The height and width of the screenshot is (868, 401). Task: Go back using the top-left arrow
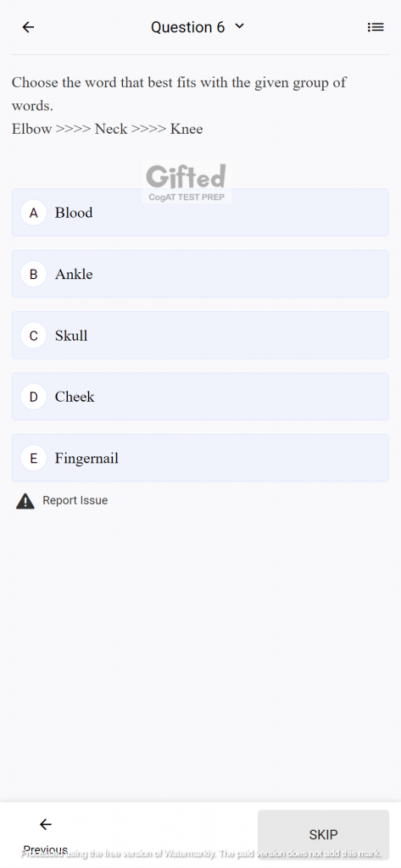[28, 27]
